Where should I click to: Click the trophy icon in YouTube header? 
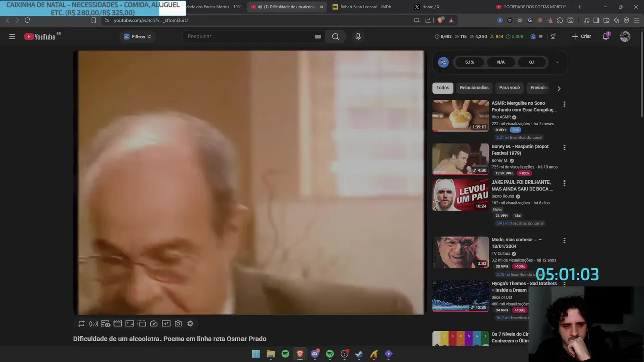click(x=553, y=36)
